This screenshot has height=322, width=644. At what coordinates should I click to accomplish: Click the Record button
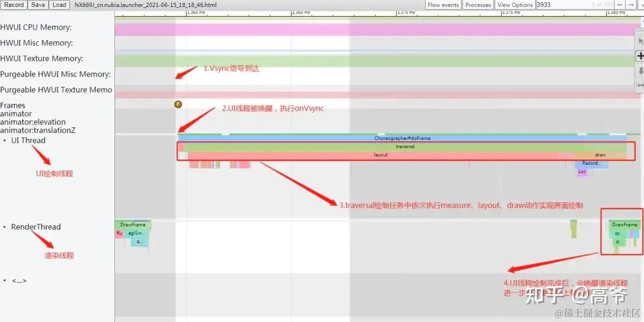14,5
